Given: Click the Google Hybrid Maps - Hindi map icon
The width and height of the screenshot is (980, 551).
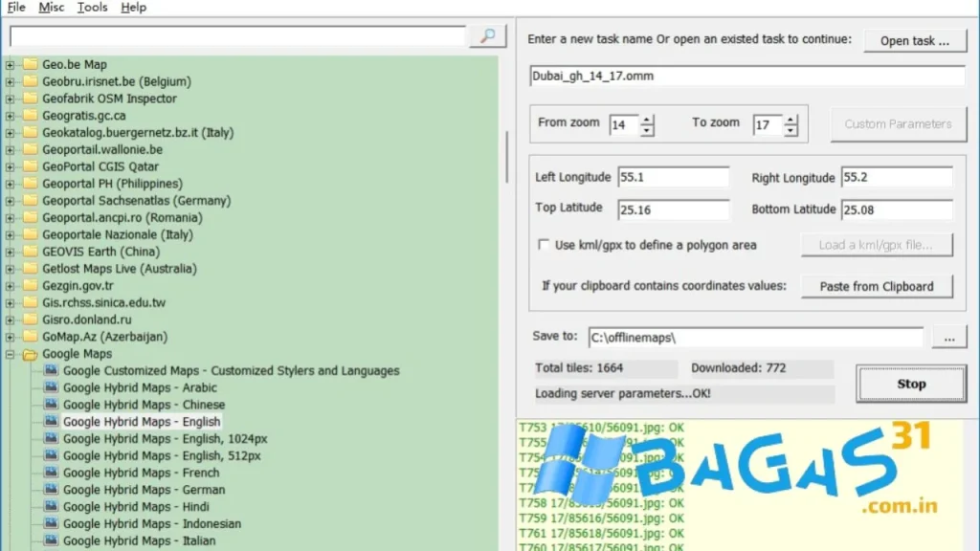Looking at the screenshot, I should [x=51, y=507].
